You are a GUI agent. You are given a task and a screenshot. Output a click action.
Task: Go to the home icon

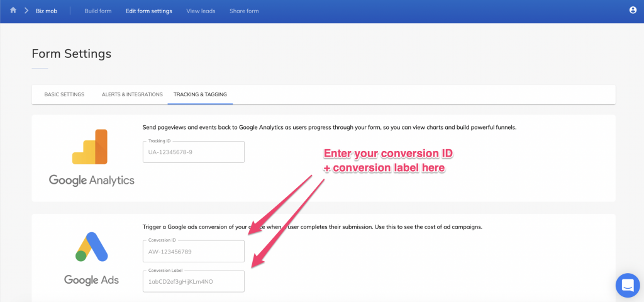(13, 11)
